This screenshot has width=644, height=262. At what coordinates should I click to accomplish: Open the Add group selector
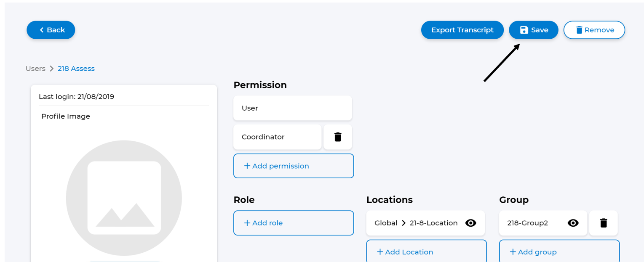(x=559, y=251)
